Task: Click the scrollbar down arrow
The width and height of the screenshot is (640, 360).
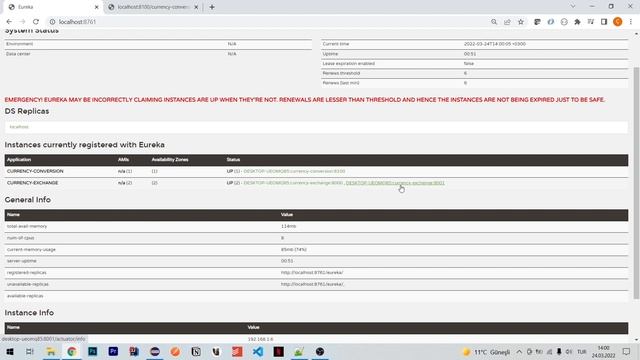Action: tap(636, 340)
